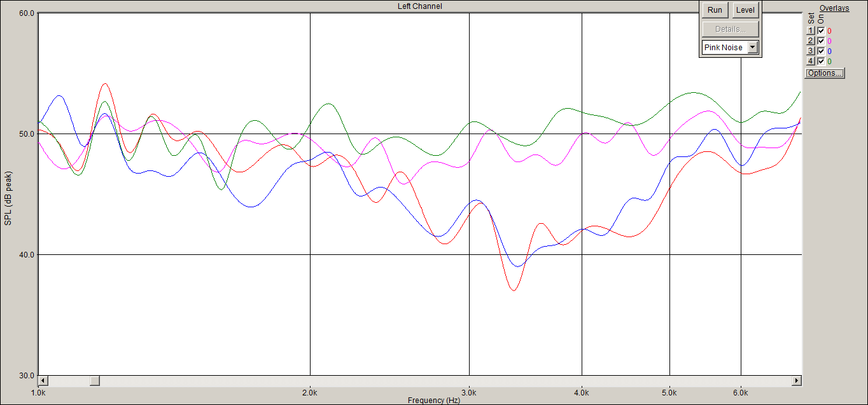Click the 50.0 dB axis value
Screen dimensions: 868x405
pos(27,134)
